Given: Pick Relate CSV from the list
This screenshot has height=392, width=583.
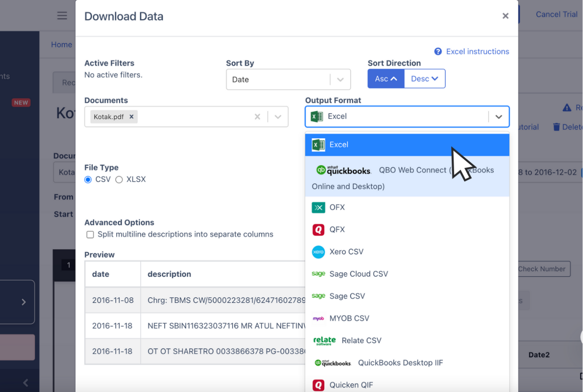Looking at the screenshot, I should tap(407, 341).
